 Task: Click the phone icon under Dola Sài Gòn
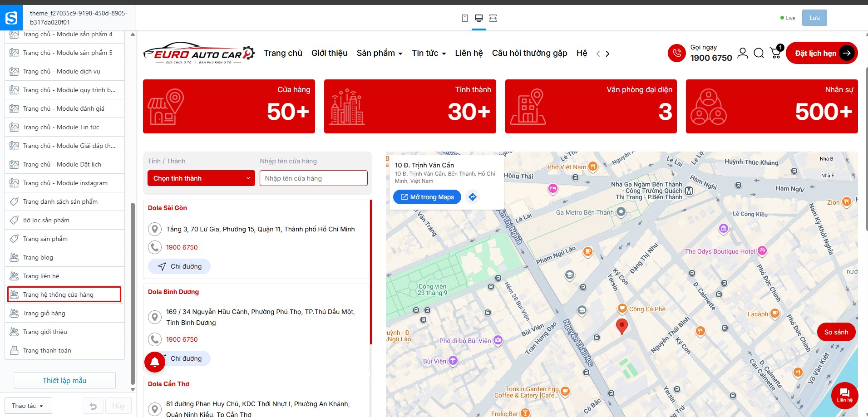[x=155, y=247]
